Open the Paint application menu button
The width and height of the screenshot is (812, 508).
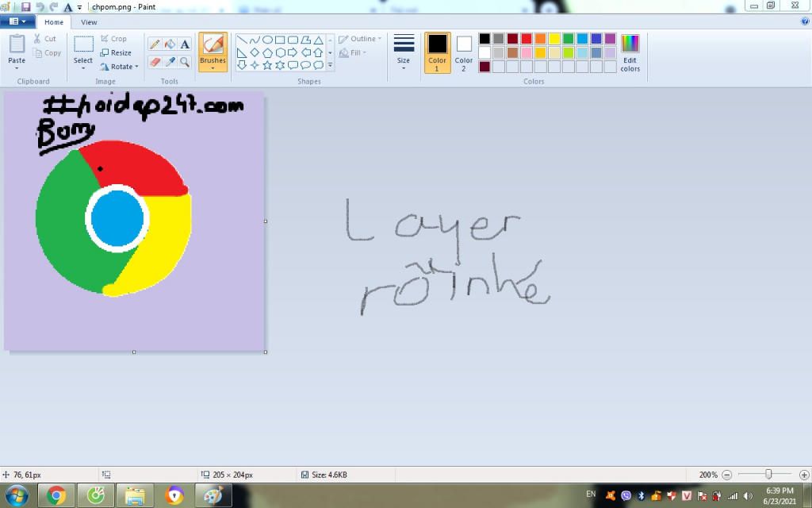(x=17, y=21)
